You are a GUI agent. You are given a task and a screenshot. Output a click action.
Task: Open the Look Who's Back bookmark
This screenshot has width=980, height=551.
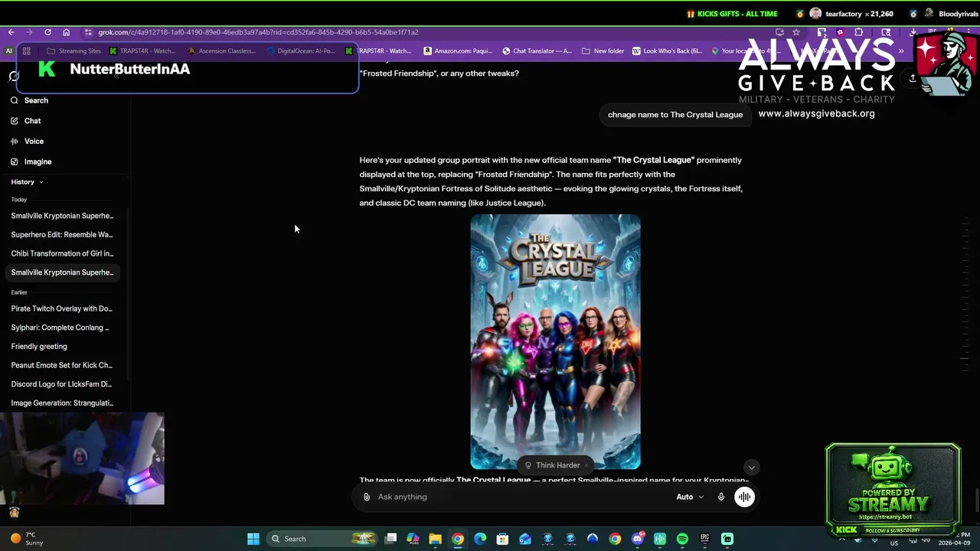click(667, 51)
